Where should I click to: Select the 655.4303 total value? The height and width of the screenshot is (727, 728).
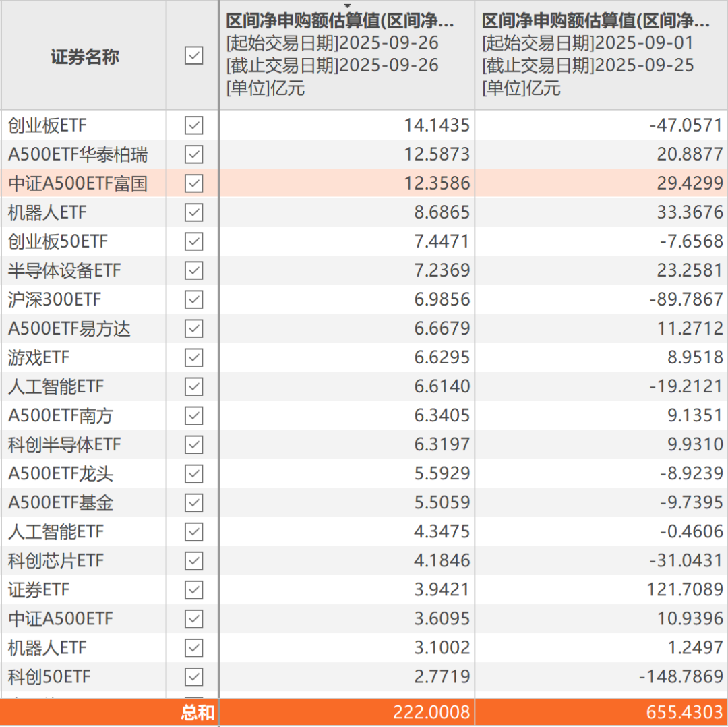coord(684,713)
